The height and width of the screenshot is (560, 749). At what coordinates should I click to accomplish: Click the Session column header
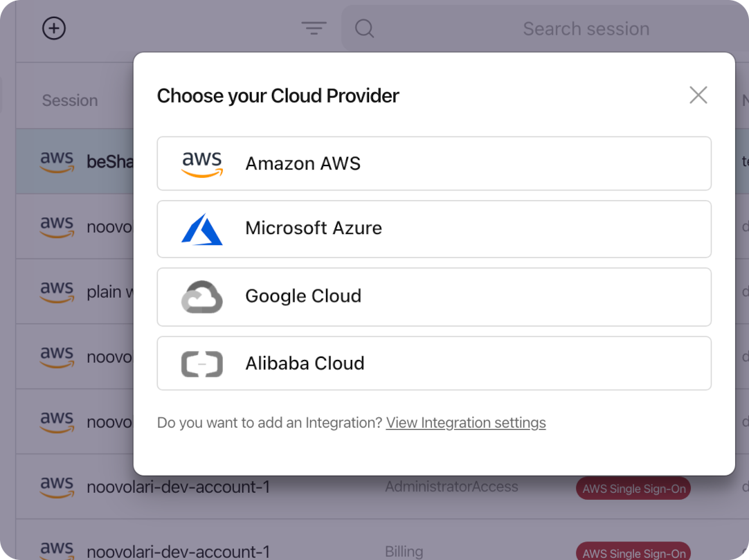tap(70, 100)
